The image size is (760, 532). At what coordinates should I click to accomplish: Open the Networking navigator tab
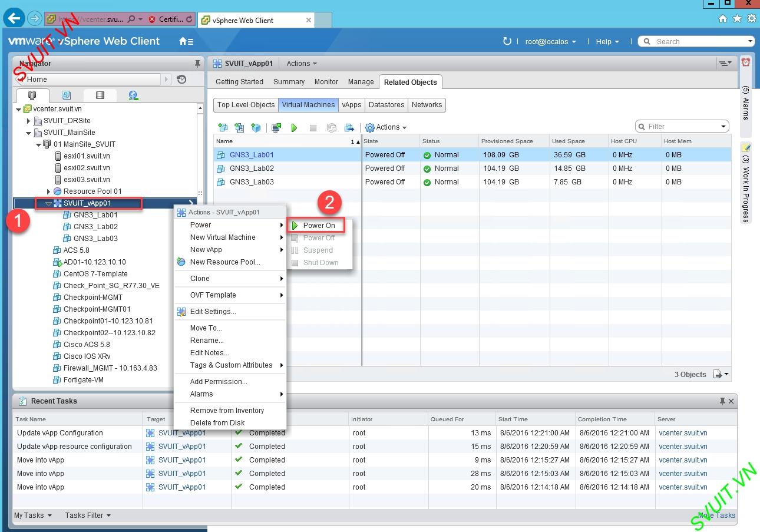click(133, 95)
